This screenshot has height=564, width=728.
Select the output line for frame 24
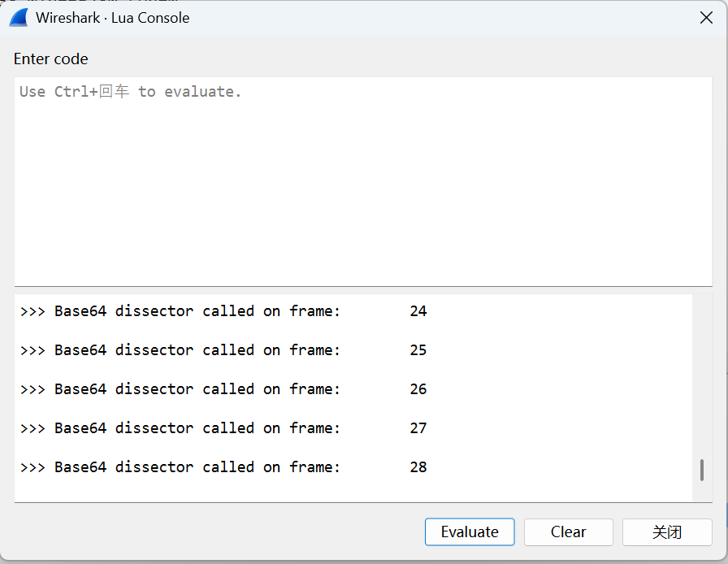pos(223,310)
